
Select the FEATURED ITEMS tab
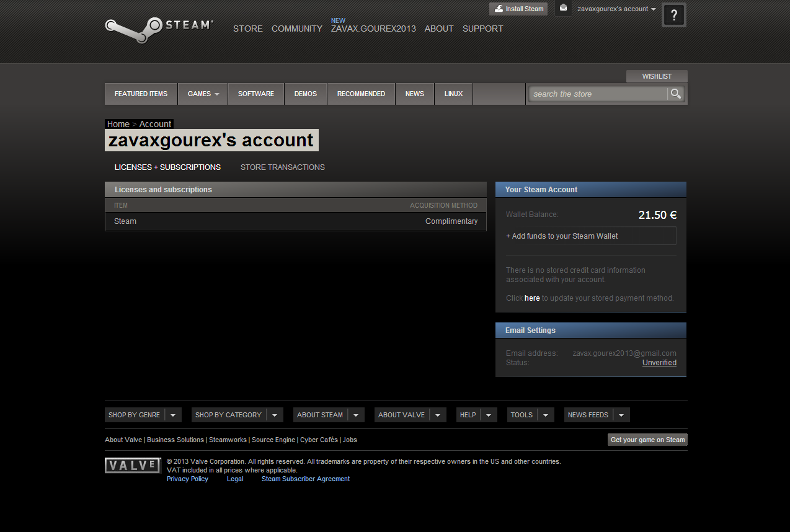pos(141,94)
